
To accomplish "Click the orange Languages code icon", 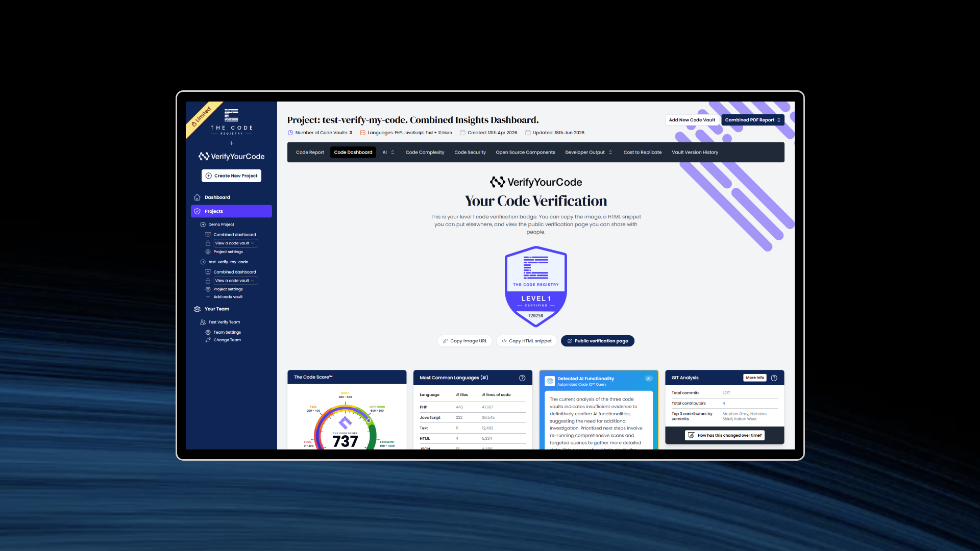I will point(363,133).
